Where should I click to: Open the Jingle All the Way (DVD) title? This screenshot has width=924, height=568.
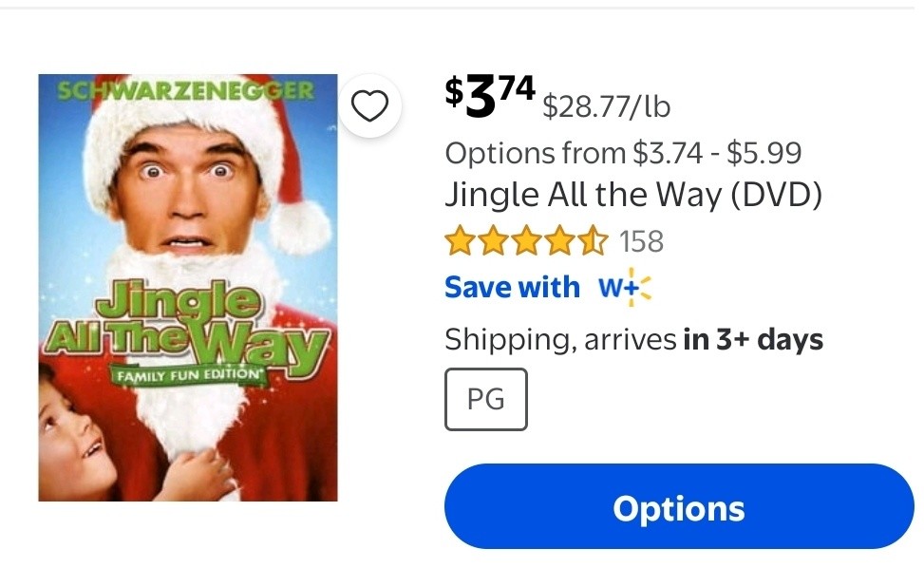coord(633,195)
